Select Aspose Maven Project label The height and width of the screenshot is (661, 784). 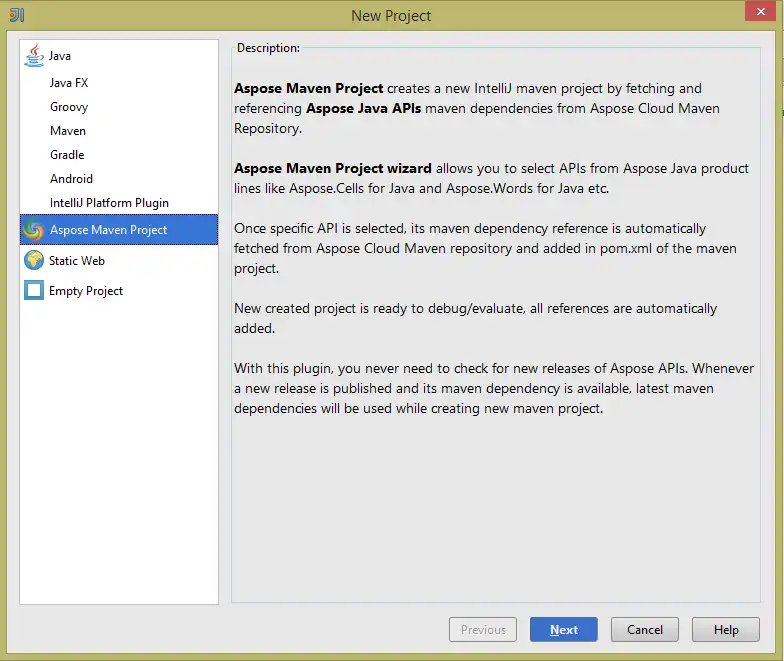click(108, 230)
